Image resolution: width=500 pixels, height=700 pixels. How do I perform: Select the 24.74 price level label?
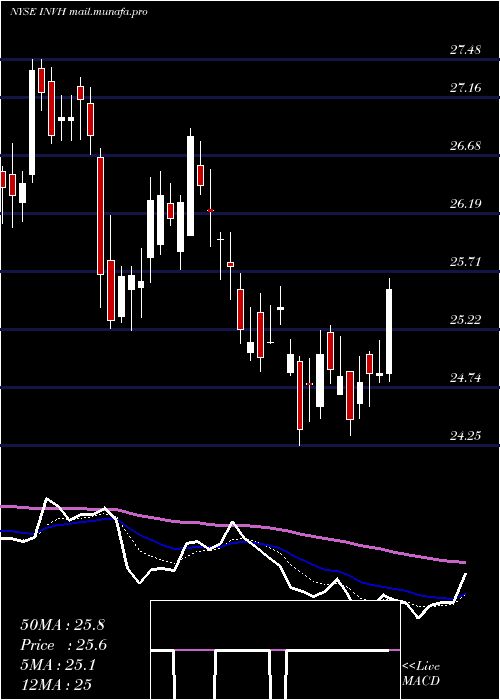(465, 378)
